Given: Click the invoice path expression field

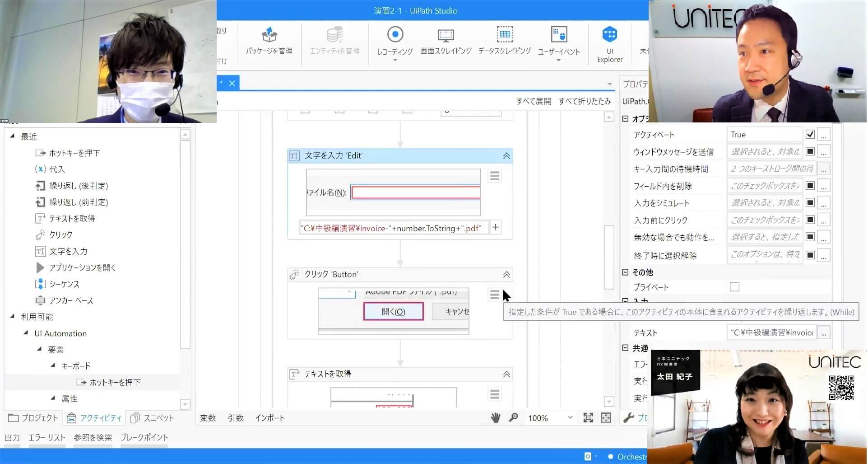Looking at the screenshot, I should point(393,228).
